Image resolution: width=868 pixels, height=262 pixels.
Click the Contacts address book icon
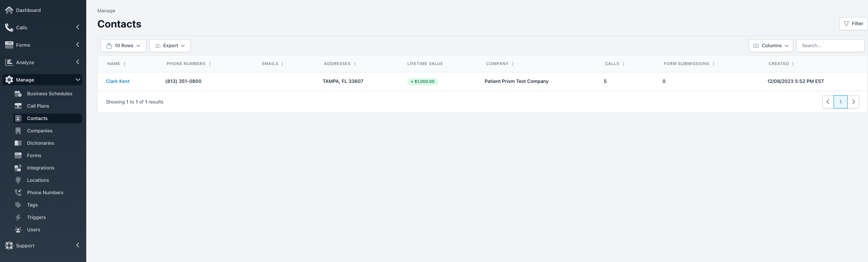(18, 118)
